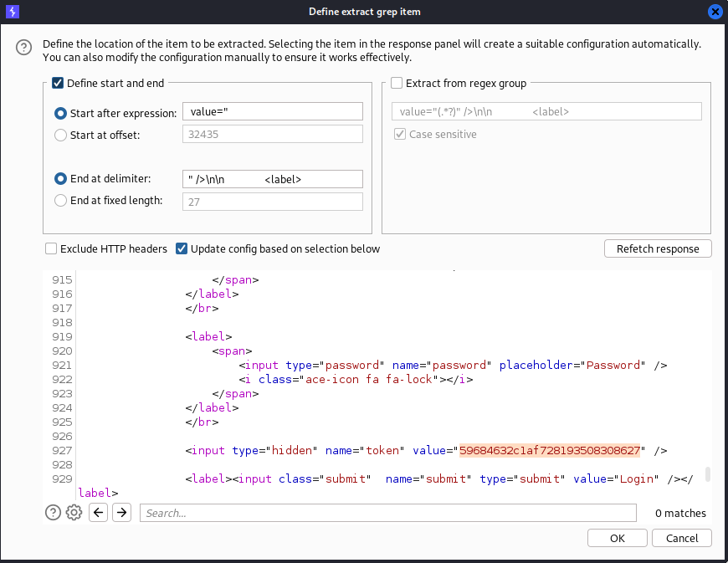Viewport: 728px width, 563px height.
Task: Click the Cancel button
Action: click(682, 538)
